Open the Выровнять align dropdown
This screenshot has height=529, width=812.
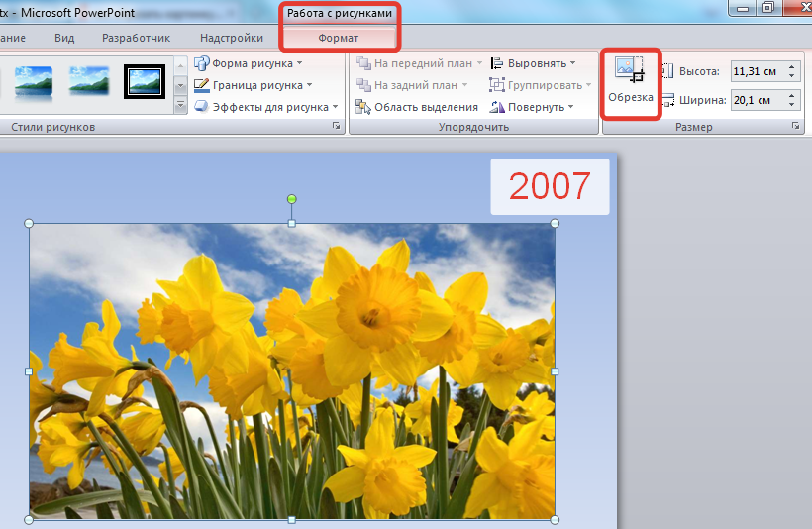(x=533, y=63)
